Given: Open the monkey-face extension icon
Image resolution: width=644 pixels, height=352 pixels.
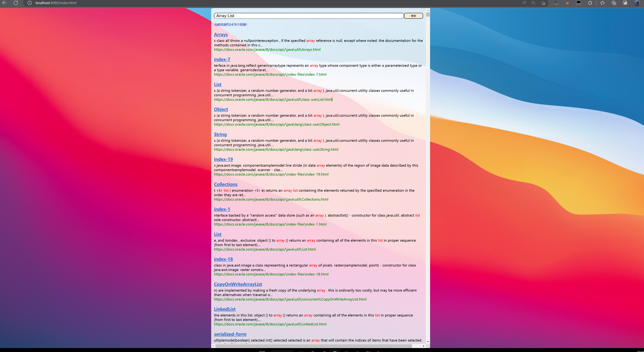Looking at the screenshot, I should pos(567,3).
